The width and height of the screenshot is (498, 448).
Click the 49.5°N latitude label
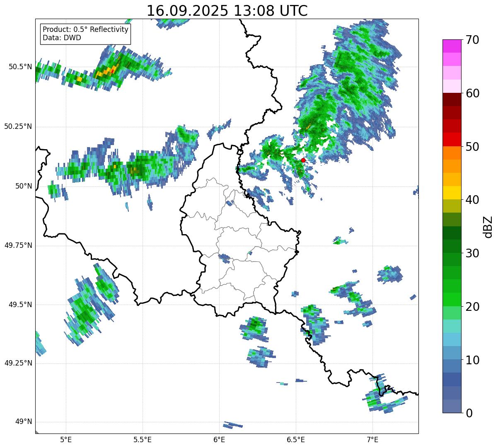[x=21, y=305]
